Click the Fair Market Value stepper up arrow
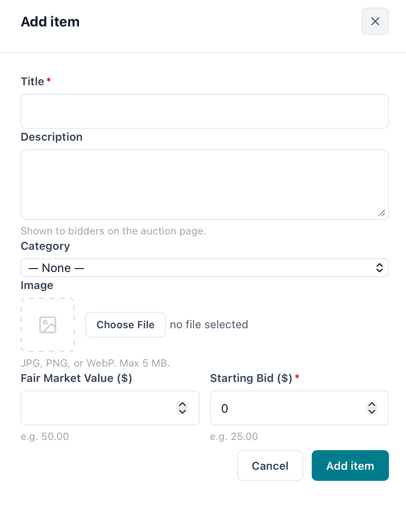 pyautogui.click(x=183, y=405)
